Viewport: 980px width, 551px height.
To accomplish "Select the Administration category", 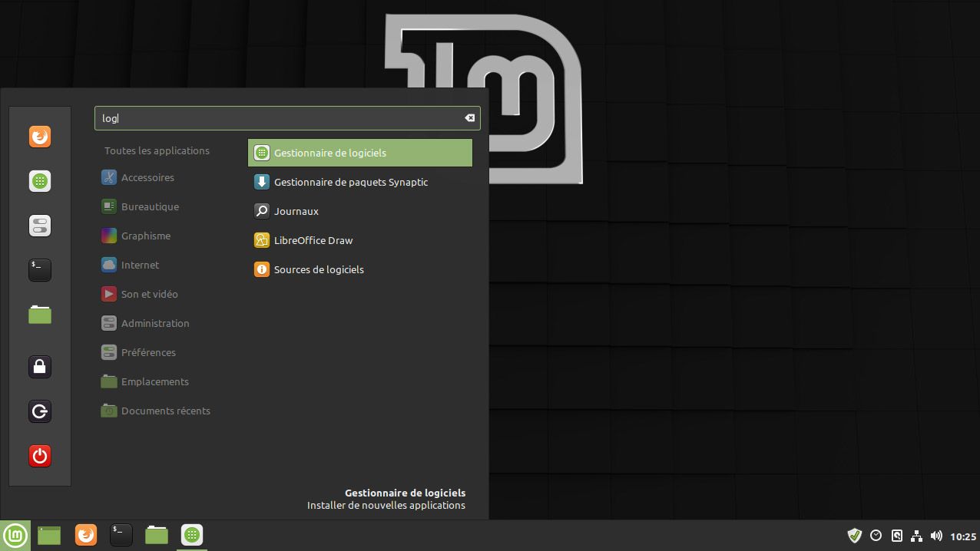I will tap(155, 323).
